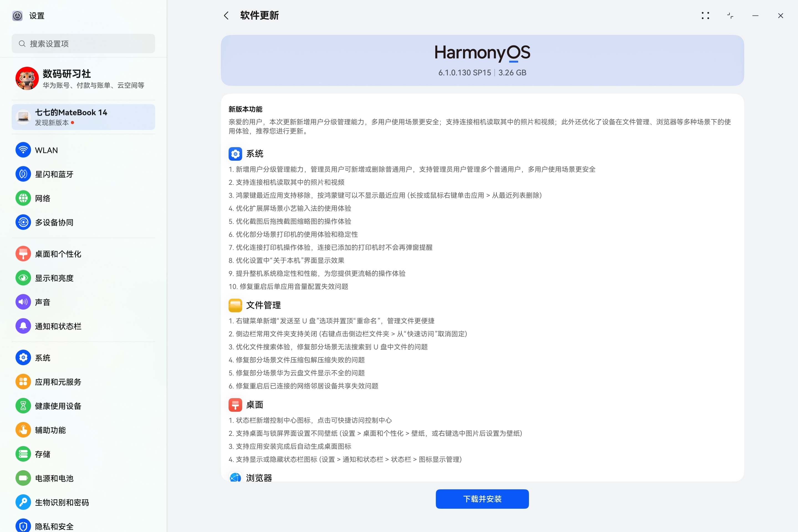This screenshot has height=532, width=798.
Task: Click the 桌面和个性化 brush icon
Action: (x=23, y=254)
